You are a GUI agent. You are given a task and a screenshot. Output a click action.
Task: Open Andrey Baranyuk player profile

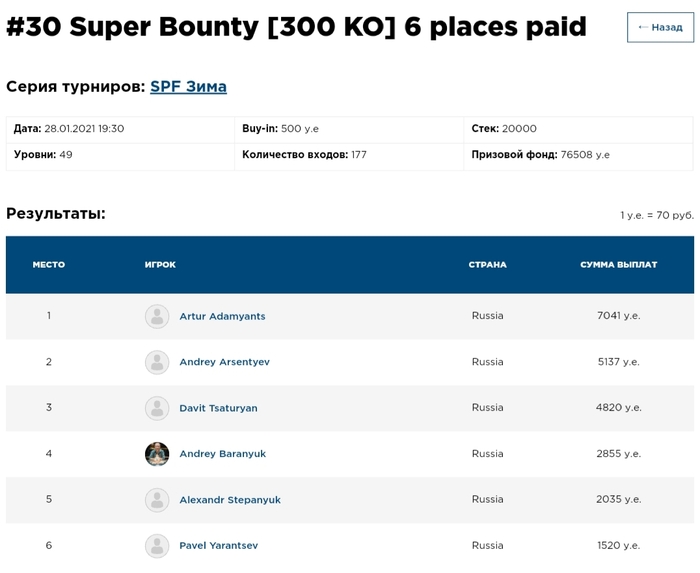pyautogui.click(x=223, y=454)
